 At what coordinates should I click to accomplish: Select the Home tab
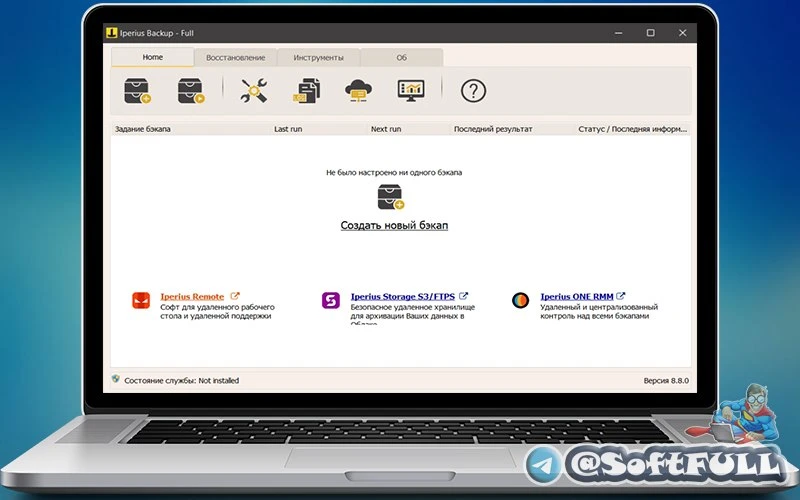[153, 57]
